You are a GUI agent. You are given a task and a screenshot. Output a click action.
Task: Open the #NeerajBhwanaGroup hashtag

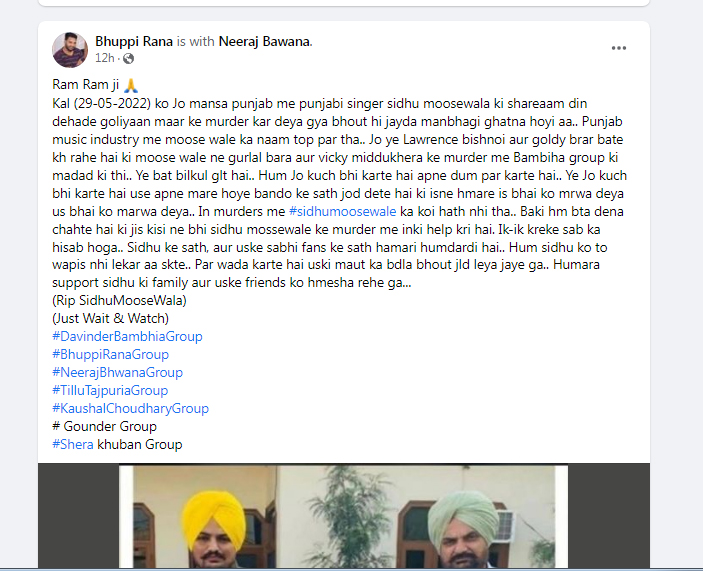[x=117, y=372]
